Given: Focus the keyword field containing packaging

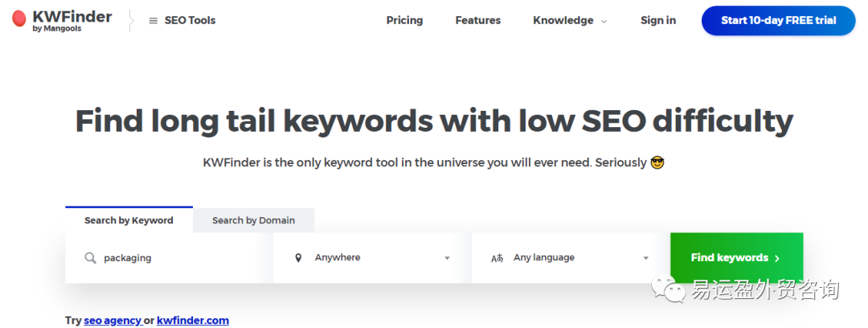Looking at the screenshot, I should pos(169,257).
